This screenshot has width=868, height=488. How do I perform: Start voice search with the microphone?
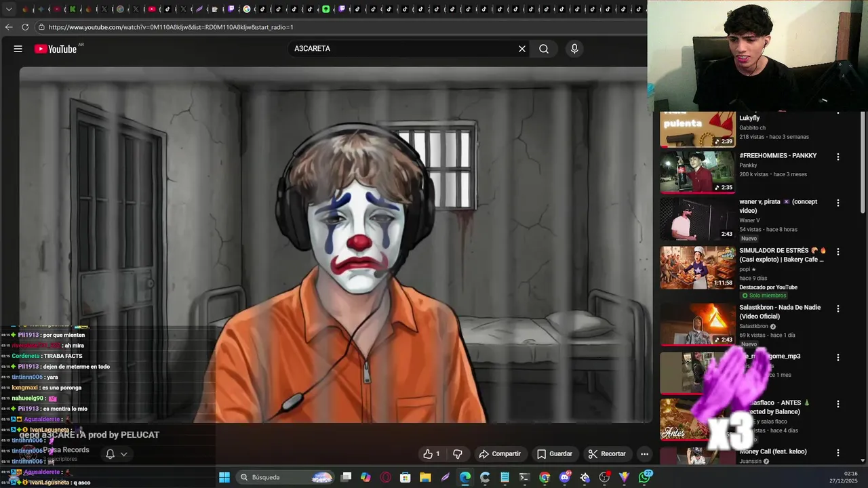pyautogui.click(x=574, y=49)
